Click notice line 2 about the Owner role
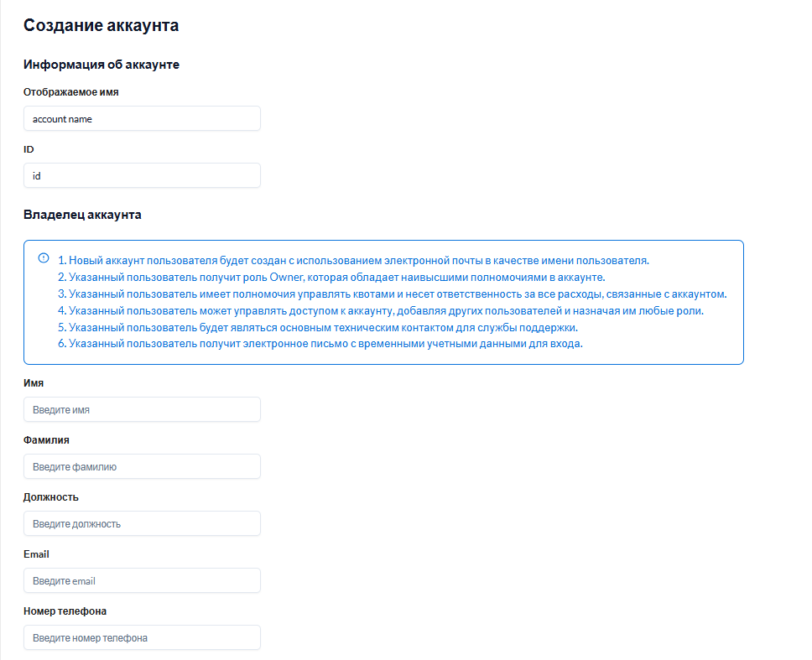The image size is (812, 660). click(x=331, y=278)
